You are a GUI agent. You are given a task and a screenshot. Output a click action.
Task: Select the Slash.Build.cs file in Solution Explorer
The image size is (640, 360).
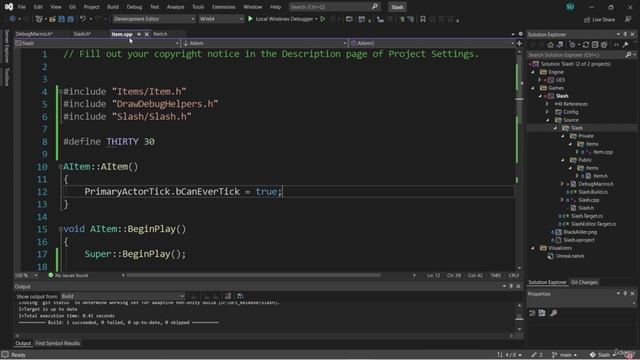pos(593,192)
